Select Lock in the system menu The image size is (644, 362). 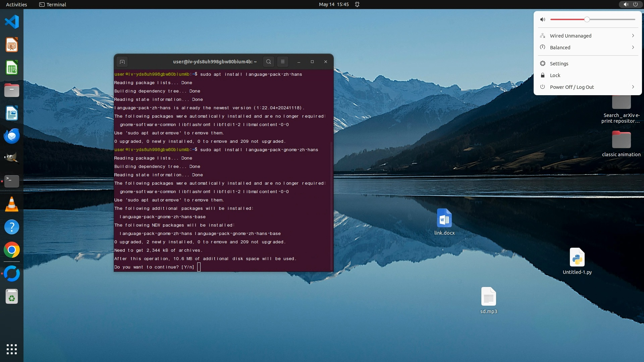(555, 75)
